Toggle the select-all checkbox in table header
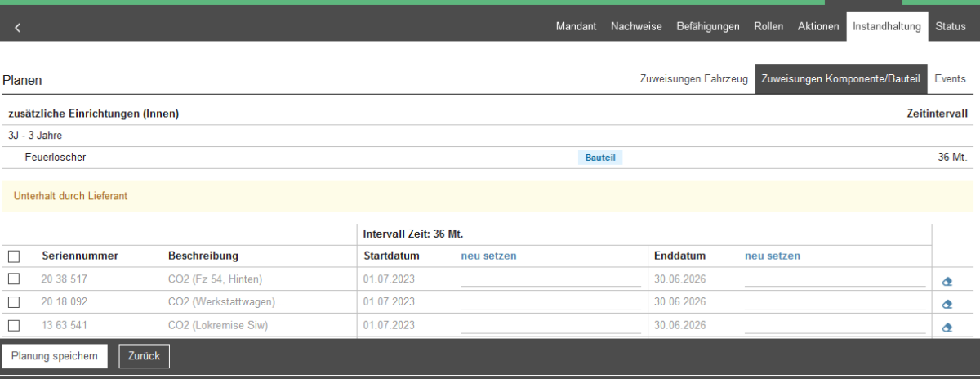The image size is (980, 379). click(x=14, y=256)
